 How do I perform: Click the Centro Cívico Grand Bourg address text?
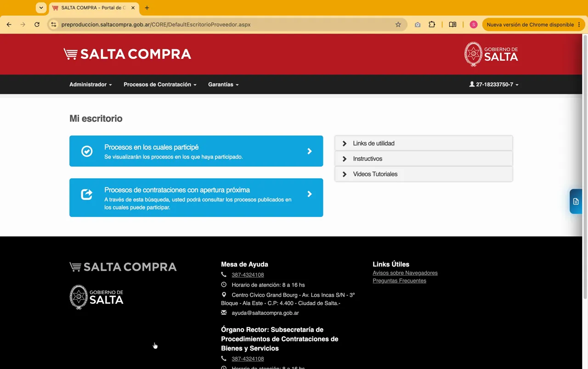tap(288, 299)
